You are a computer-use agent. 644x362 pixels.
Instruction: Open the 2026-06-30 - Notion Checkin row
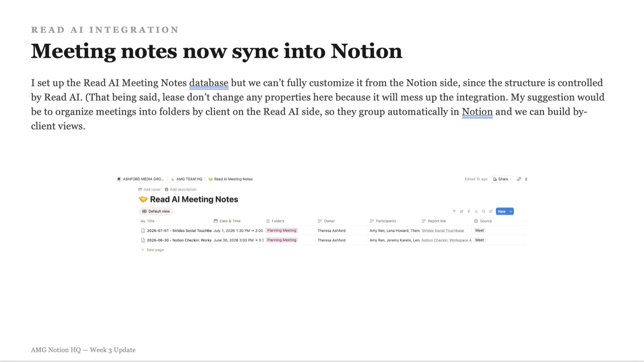click(179, 240)
